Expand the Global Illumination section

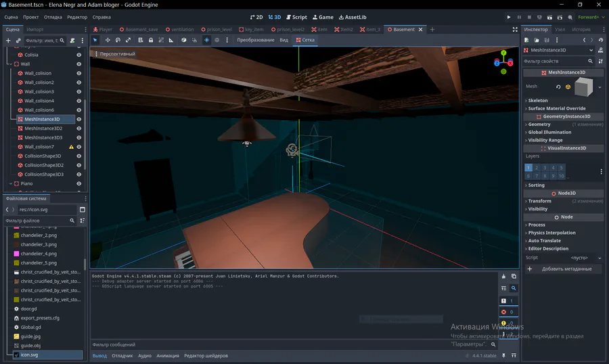point(549,132)
